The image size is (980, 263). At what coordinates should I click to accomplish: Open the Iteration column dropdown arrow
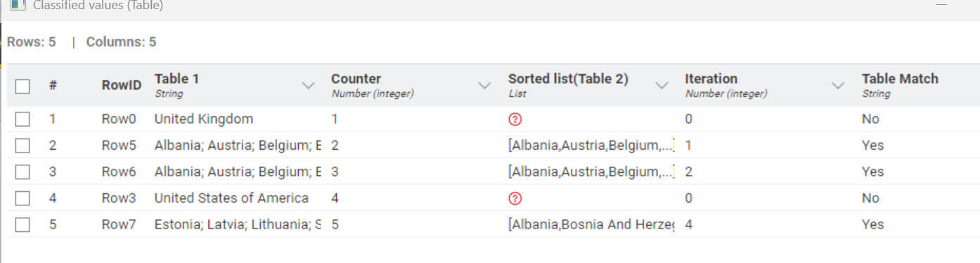838,86
